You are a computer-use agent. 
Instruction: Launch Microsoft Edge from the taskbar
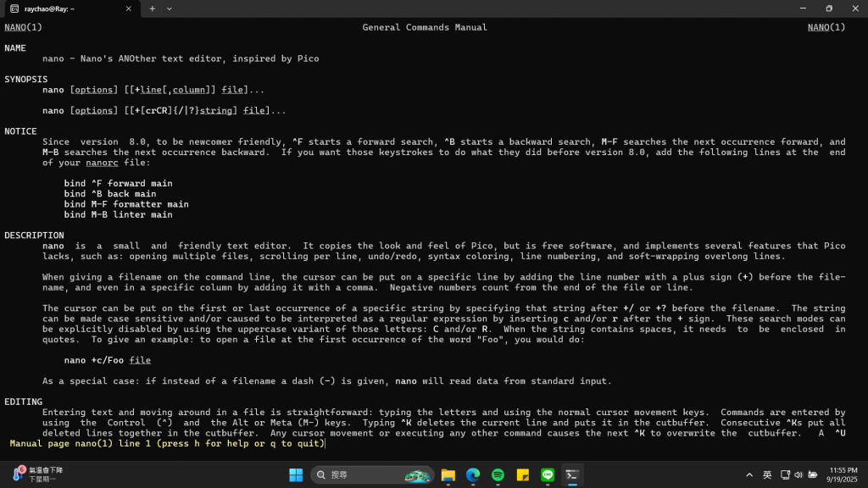click(473, 474)
